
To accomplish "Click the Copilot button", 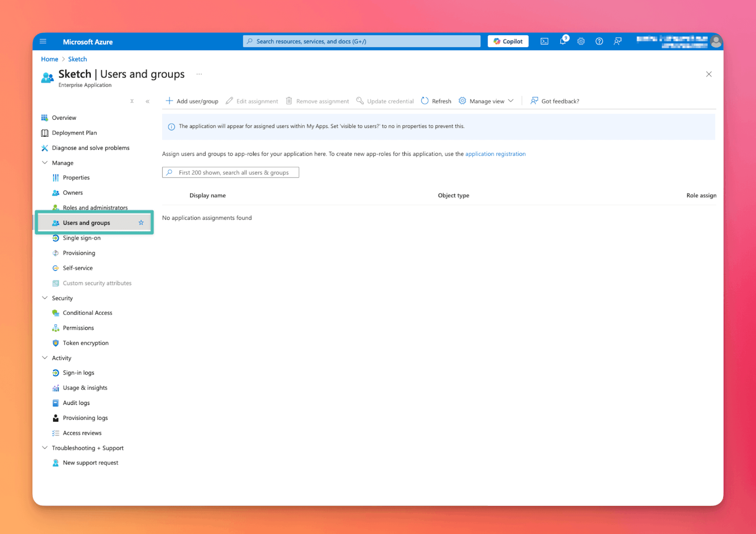I will click(x=508, y=41).
